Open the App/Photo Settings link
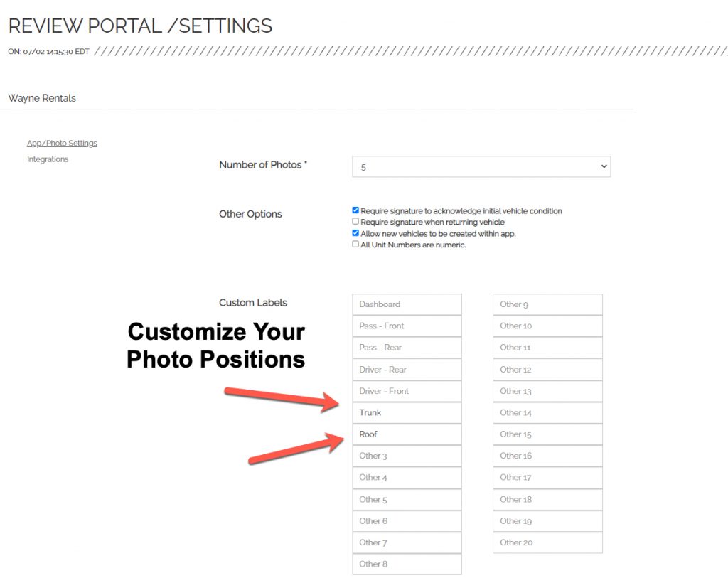Viewport: 728px width, 578px height. 63,143
